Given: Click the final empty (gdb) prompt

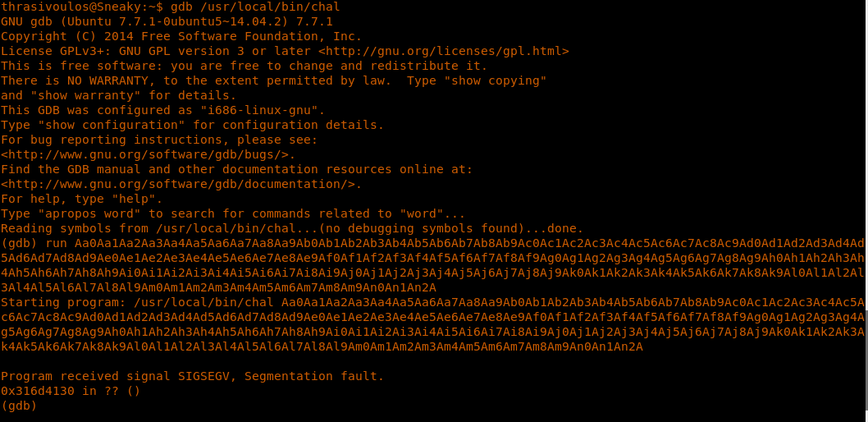Looking at the screenshot, I should tap(19, 406).
